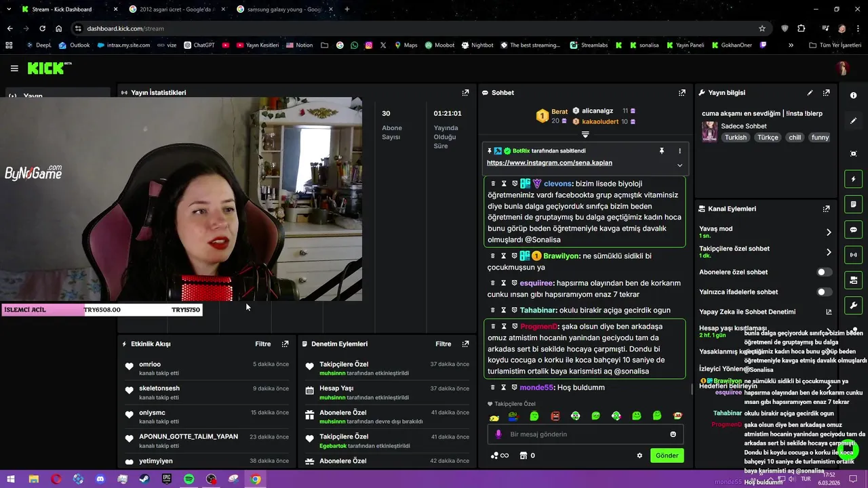The image size is (868, 488).
Task: Open the Denetim Eylemleri Filtre dropdown
Action: coord(443,344)
